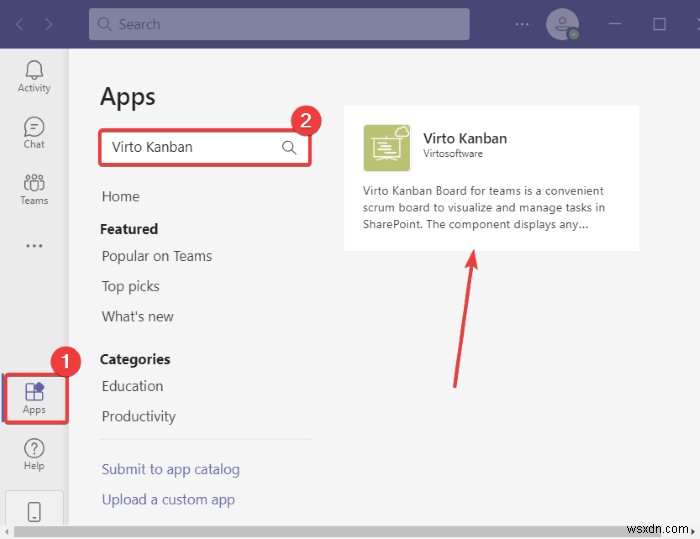The height and width of the screenshot is (539, 700).
Task: Open settings and more ellipsis in title bar
Action: (x=521, y=24)
